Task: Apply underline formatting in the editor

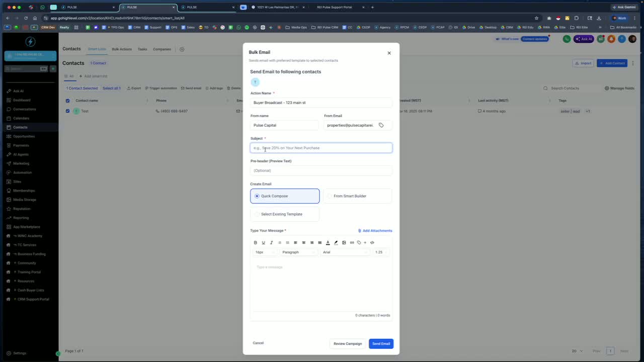Action: click(263, 242)
